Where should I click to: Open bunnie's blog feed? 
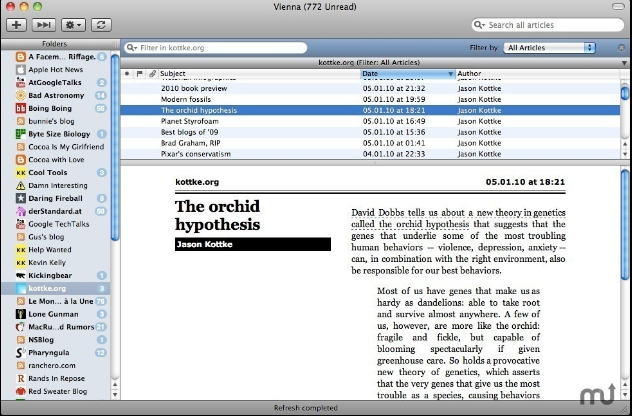pyautogui.click(x=55, y=121)
